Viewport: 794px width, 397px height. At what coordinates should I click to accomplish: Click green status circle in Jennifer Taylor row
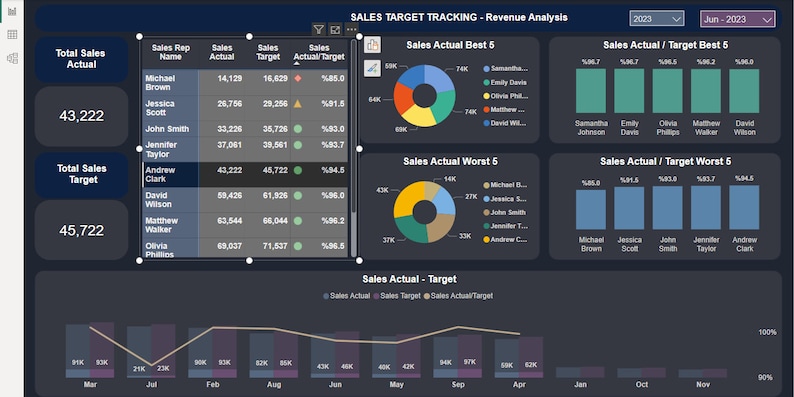point(298,145)
